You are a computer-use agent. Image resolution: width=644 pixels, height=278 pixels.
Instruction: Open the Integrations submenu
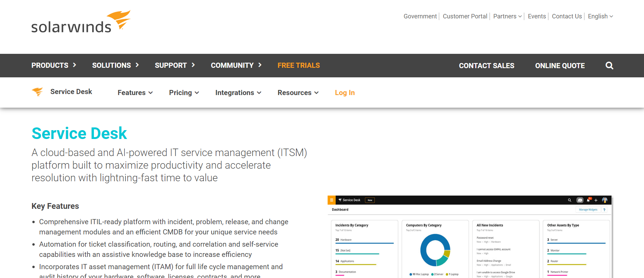tap(238, 93)
